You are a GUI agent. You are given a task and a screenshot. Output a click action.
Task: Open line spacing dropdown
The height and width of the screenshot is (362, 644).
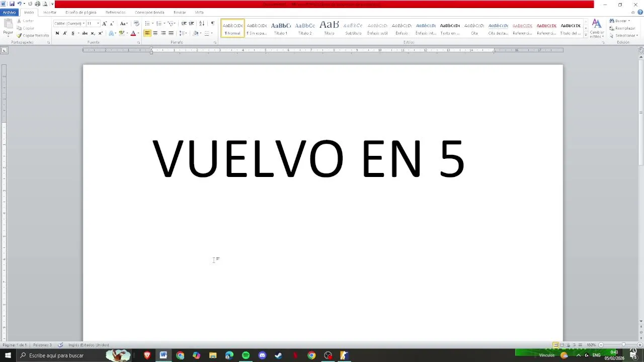[x=183, y=33]
